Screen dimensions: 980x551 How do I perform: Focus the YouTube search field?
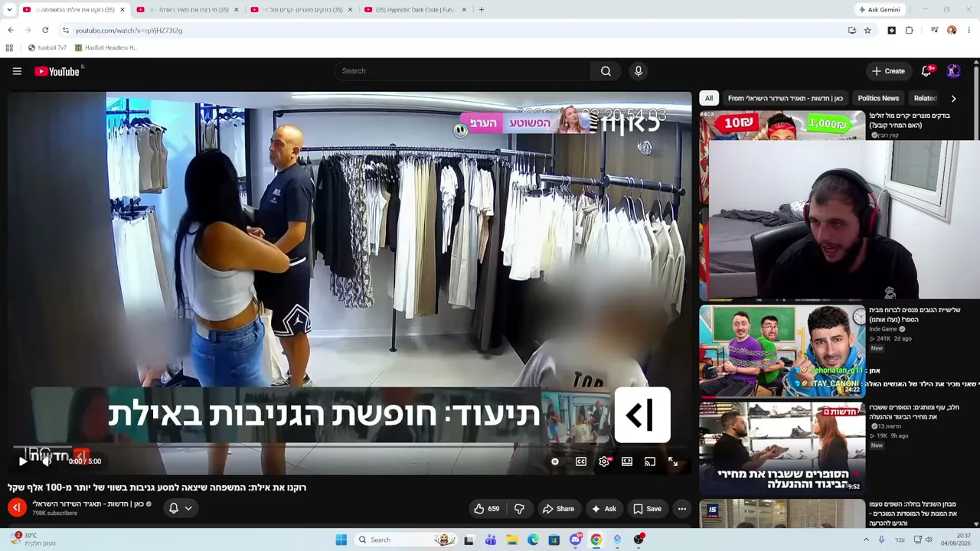pos(462,71)
